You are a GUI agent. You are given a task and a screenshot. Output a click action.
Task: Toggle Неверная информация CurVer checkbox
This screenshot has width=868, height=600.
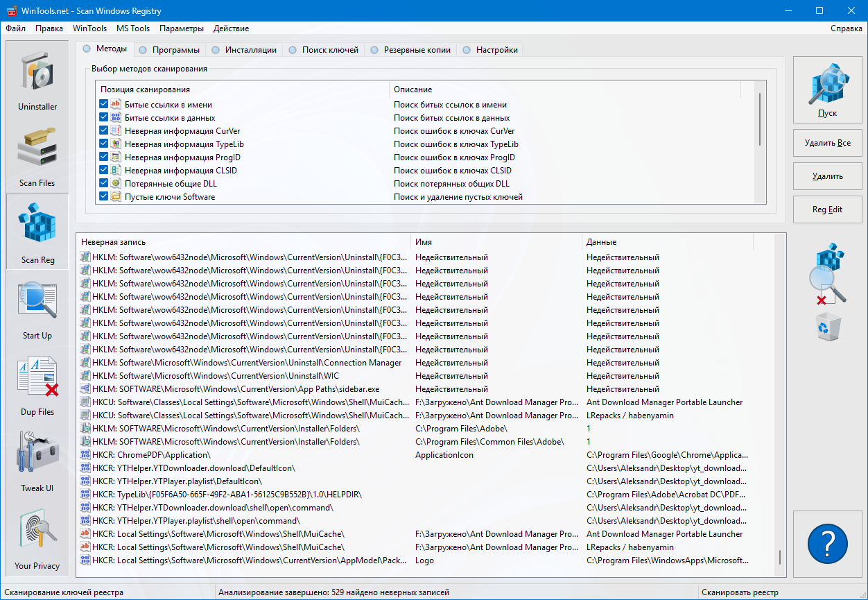pos(103,130)
